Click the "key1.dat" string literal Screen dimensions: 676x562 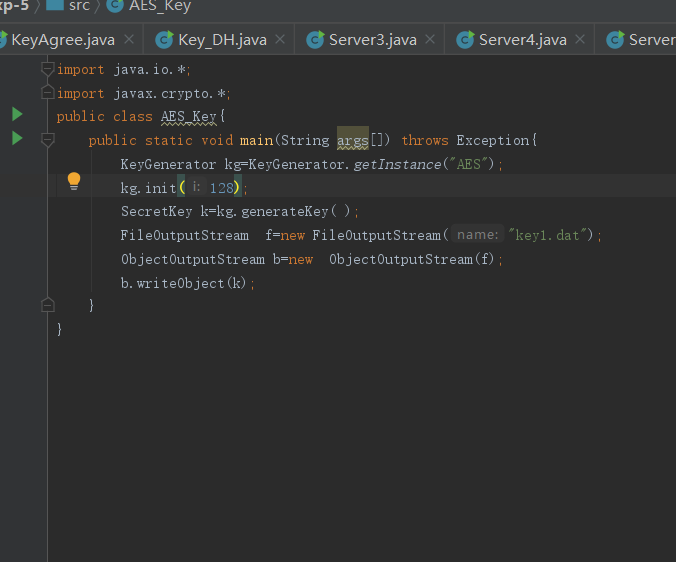coord(547,235)
